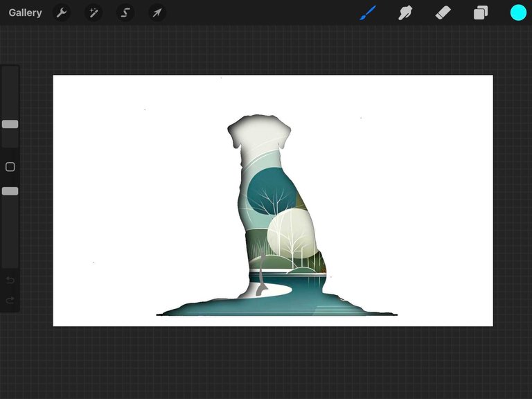This screenshot has height=399, width=532.
Task: Click the brush size slider handle
Action: point(10,125)
